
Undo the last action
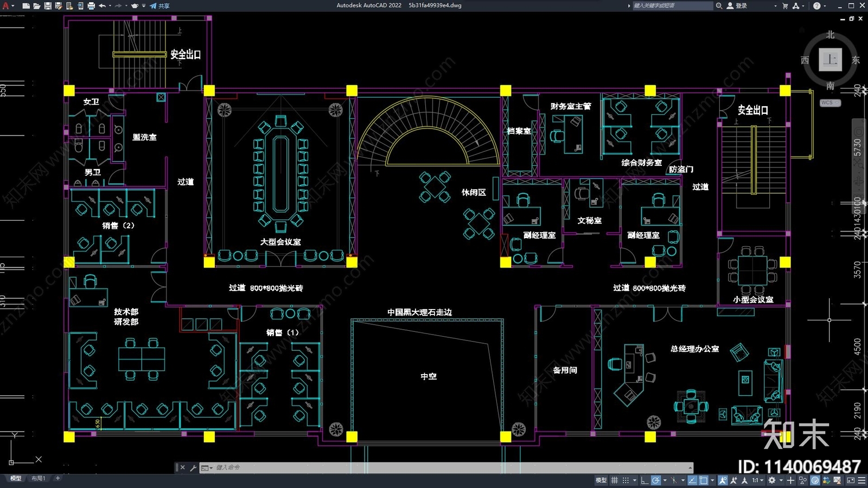103,5
